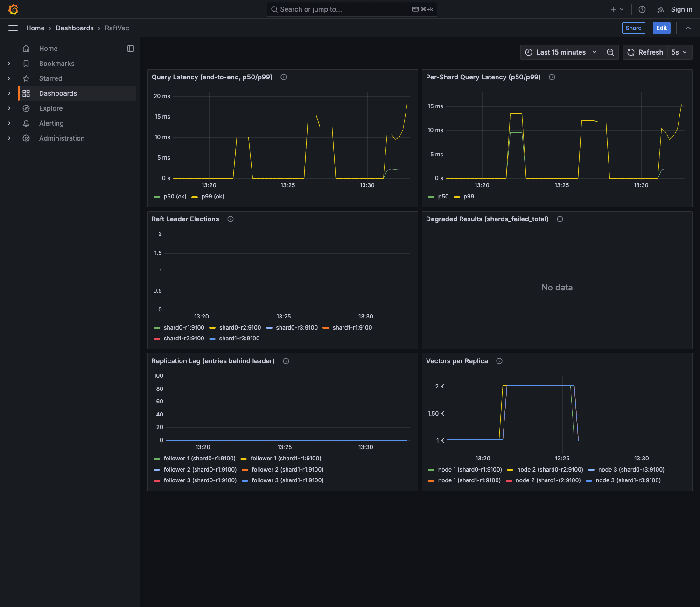Show info for Per-Shard Query Latency panel
700x607 pixels.
[x=552, y=77]
